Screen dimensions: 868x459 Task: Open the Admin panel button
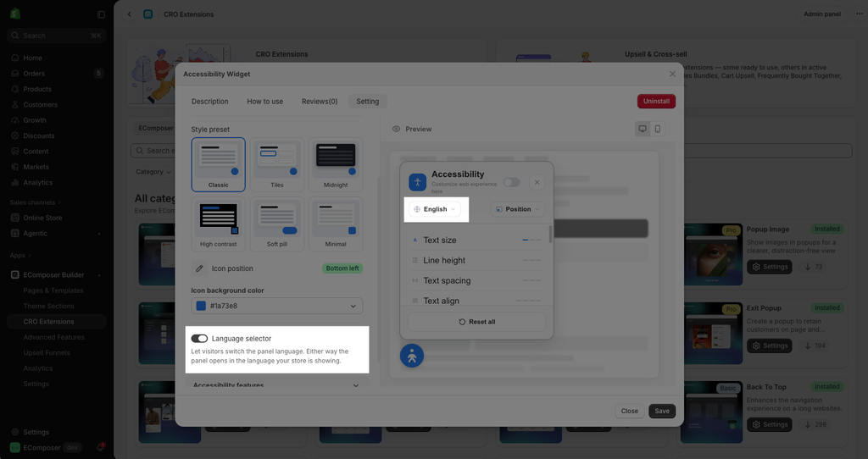coord(821,14)
